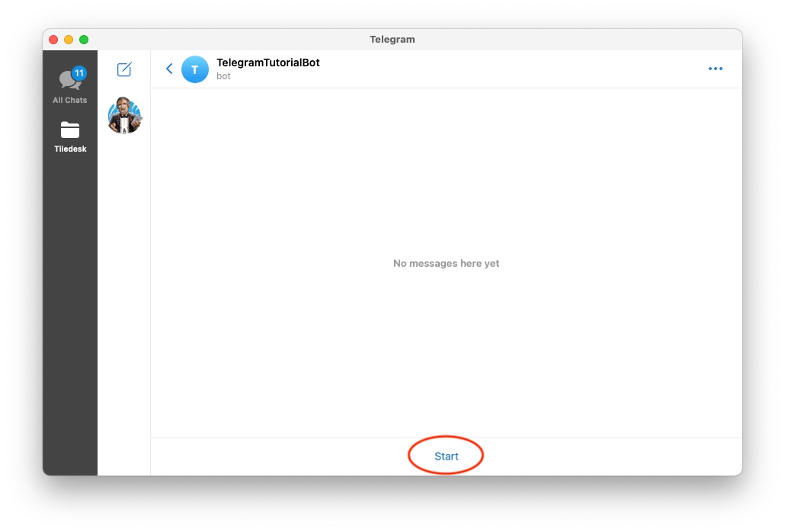This screenshot has height=532, width=785.
Task: Minimize Telegram with the yellow button
Action: coord(69,40)
